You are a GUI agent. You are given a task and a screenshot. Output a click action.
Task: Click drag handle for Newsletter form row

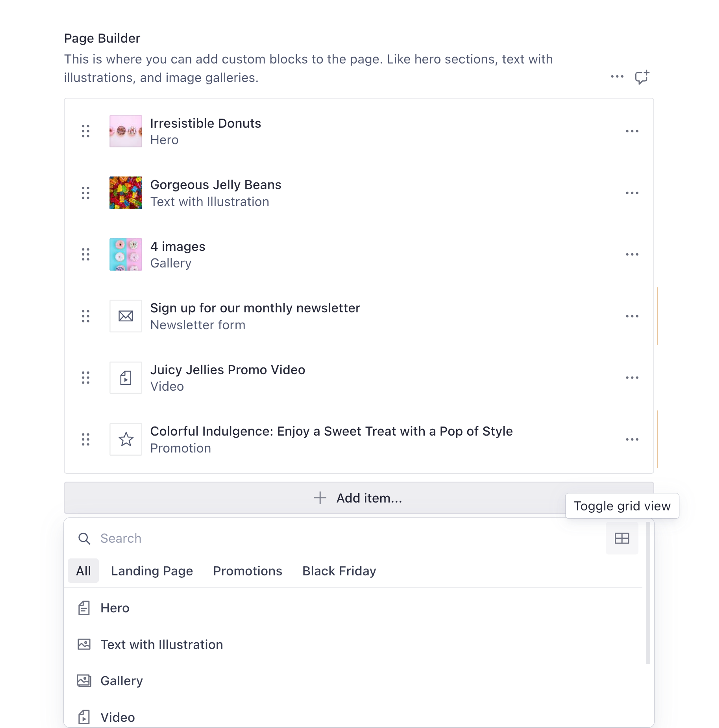click(x=86, y=316)
